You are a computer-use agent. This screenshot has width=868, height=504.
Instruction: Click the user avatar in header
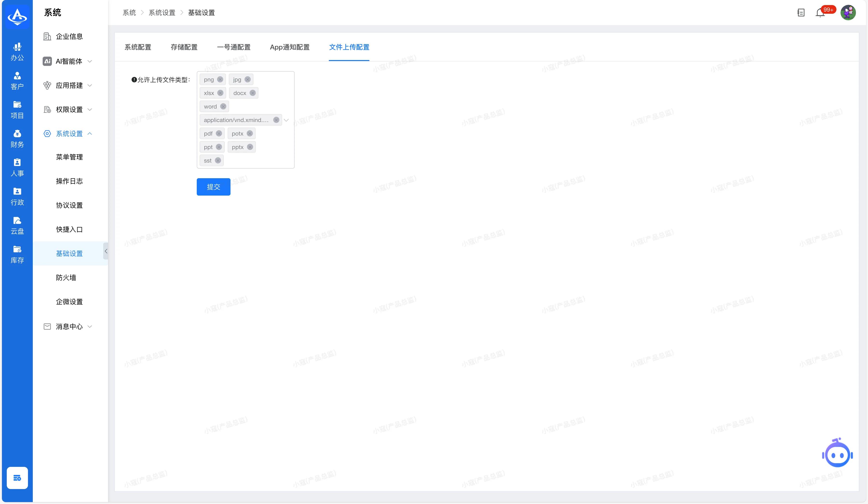click(x=848, y=13)
